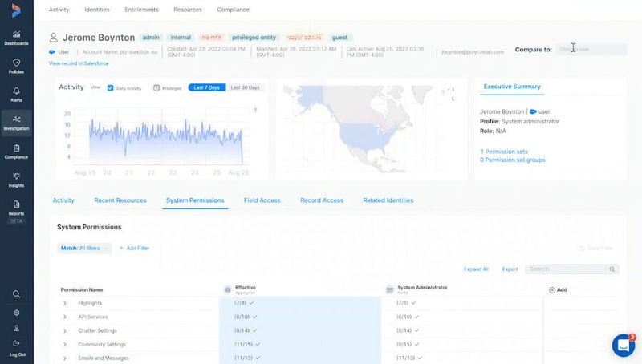Viewport: 642px width, 364px height.
Task: Toggle the Daily Activity checkbox
Action: click(x=111, y=87)
